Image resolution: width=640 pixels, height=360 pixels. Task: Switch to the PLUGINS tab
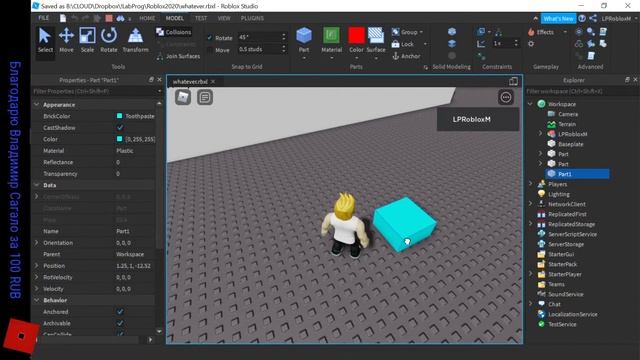(x=252, y=18)
